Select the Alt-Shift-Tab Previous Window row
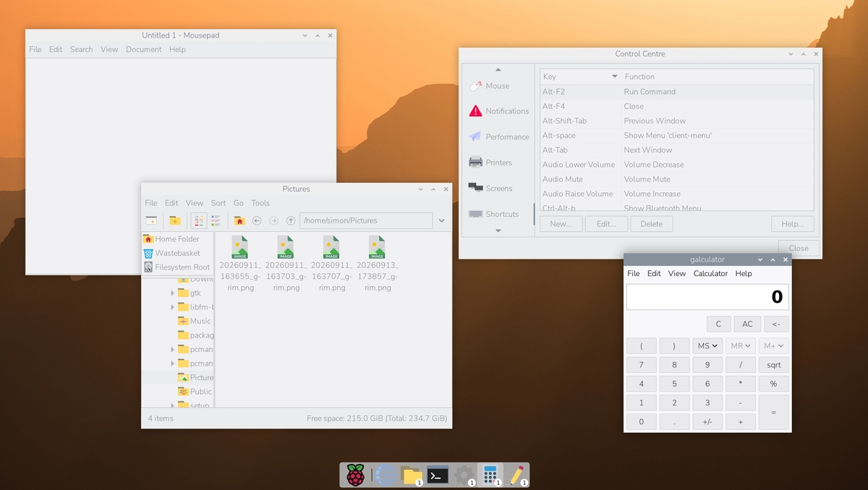Screen dimensions: 868x490 pyautogui.click(x=677, y=121)
